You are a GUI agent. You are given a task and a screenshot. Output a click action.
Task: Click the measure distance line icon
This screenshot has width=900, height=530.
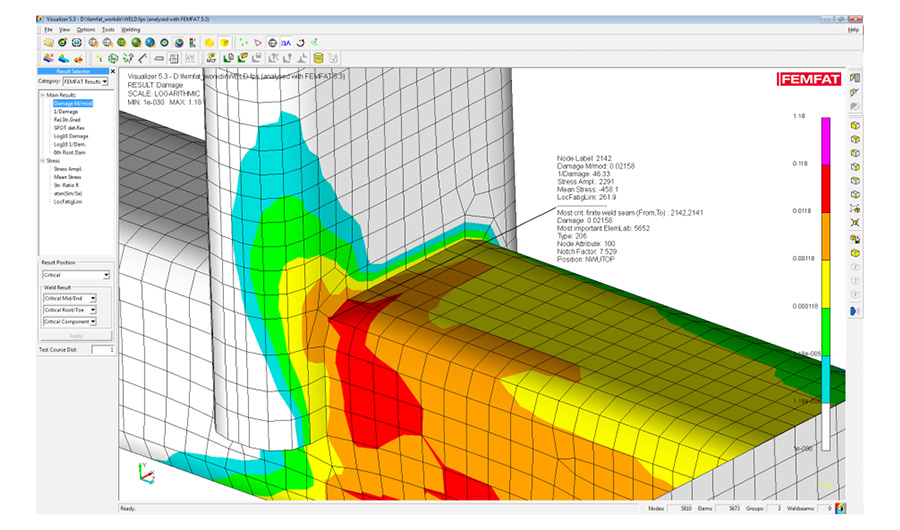(x=142, y=58)
